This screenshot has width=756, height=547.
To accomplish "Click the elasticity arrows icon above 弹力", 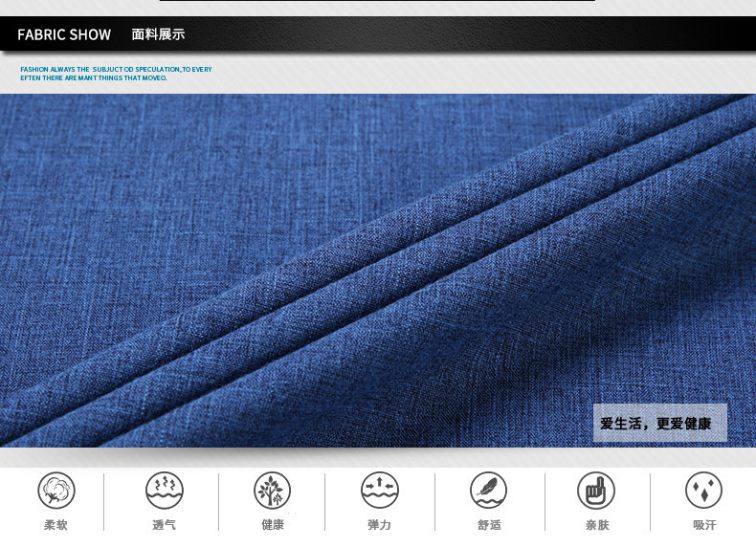I will pos(380,491).
